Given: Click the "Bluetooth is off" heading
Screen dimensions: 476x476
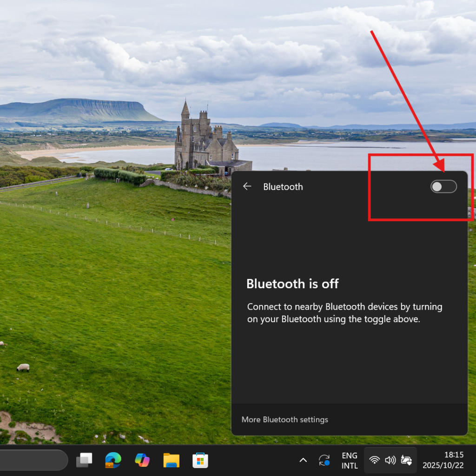Looking at the screenshot, I should 292,284.
